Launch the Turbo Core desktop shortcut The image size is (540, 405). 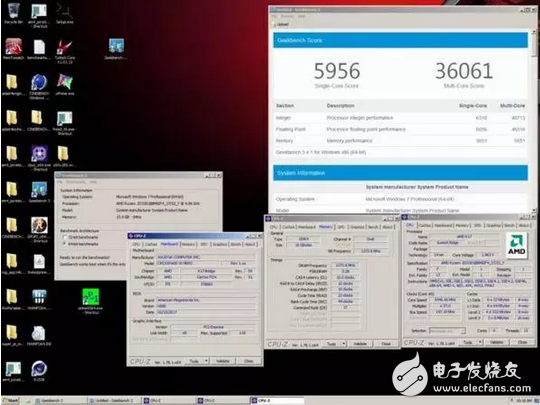click(x=65, y=51)
